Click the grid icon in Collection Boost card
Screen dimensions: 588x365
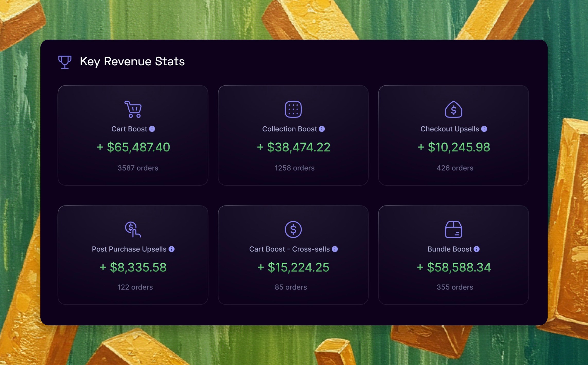click(293, 109)
